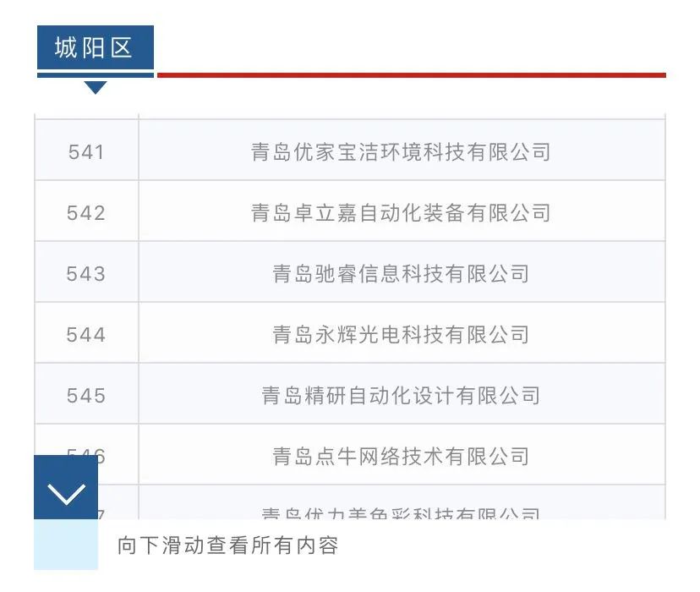Tap the partly hidden 青岛优力美色彩科技有限公司 row

(x=401, y=512)
